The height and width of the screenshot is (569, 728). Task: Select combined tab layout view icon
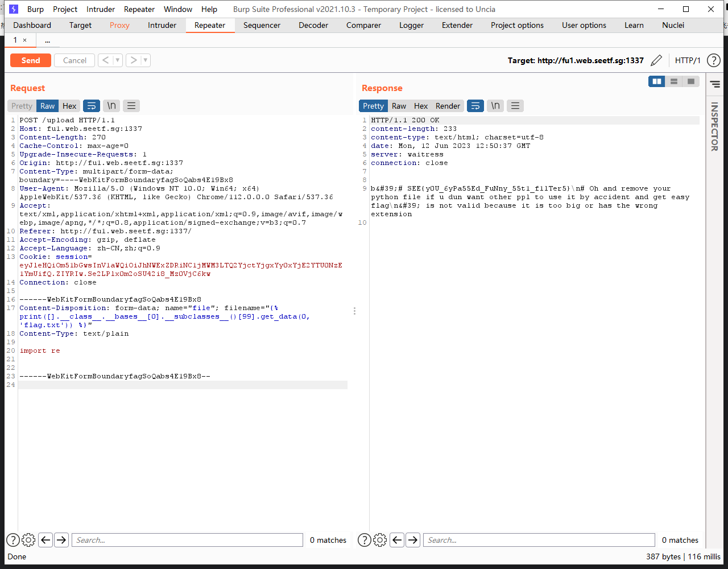pyautogui.click(x=690, y=81)
